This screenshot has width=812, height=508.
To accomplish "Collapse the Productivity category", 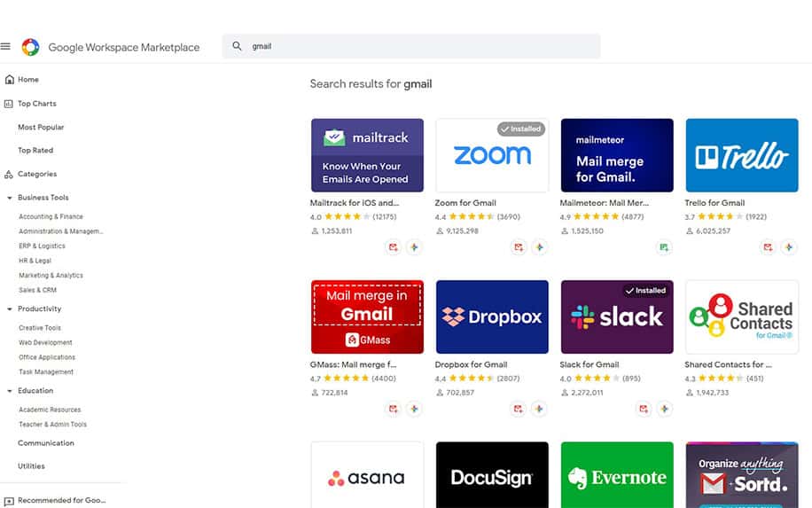I will click(10, 309).
